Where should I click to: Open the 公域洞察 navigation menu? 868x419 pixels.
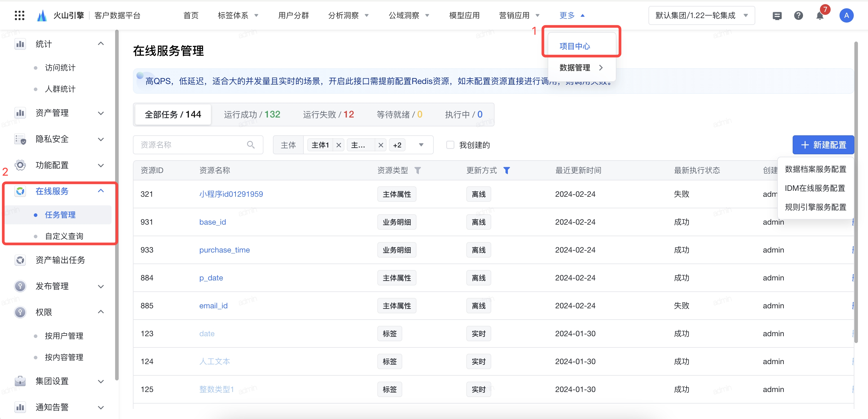point(409,15)
